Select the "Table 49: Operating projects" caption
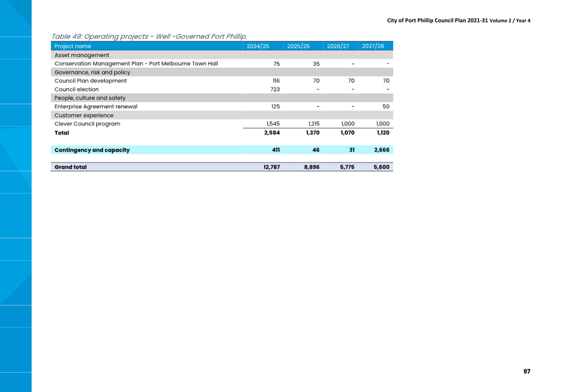Screen dimensions: 561x392 click(149, 37)
